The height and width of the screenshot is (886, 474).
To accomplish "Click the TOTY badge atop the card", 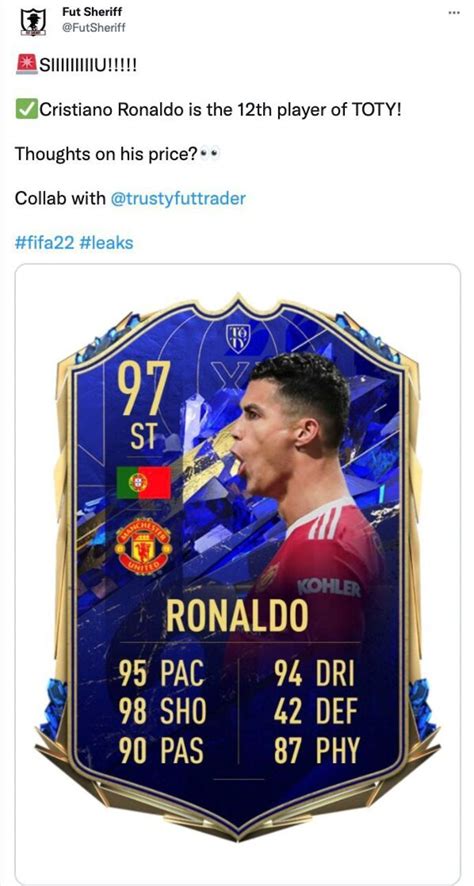I will (x=236, y=338).
